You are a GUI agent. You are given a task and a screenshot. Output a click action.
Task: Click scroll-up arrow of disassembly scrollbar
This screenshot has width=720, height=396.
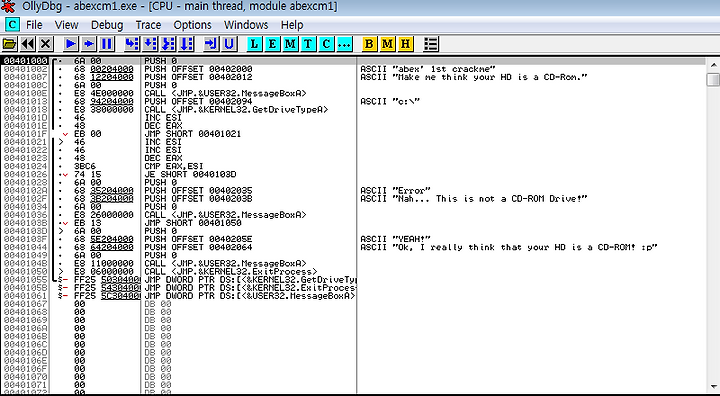(x=713, y=65)
